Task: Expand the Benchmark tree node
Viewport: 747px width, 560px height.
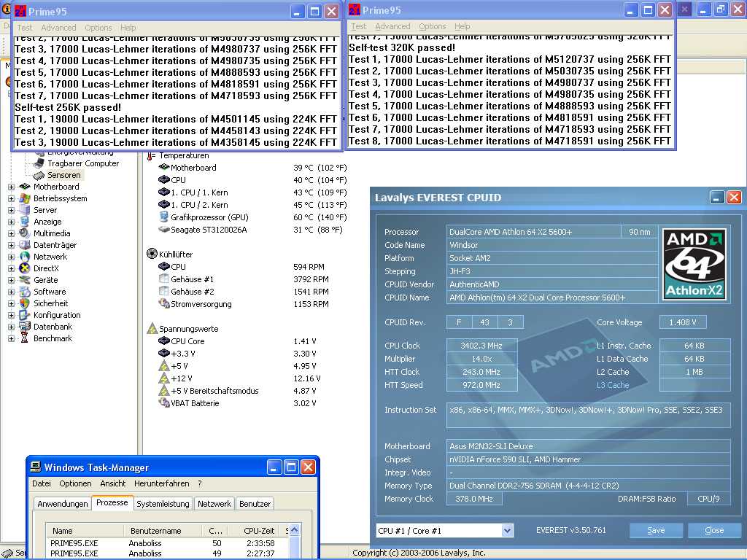Action: [11, 338]
